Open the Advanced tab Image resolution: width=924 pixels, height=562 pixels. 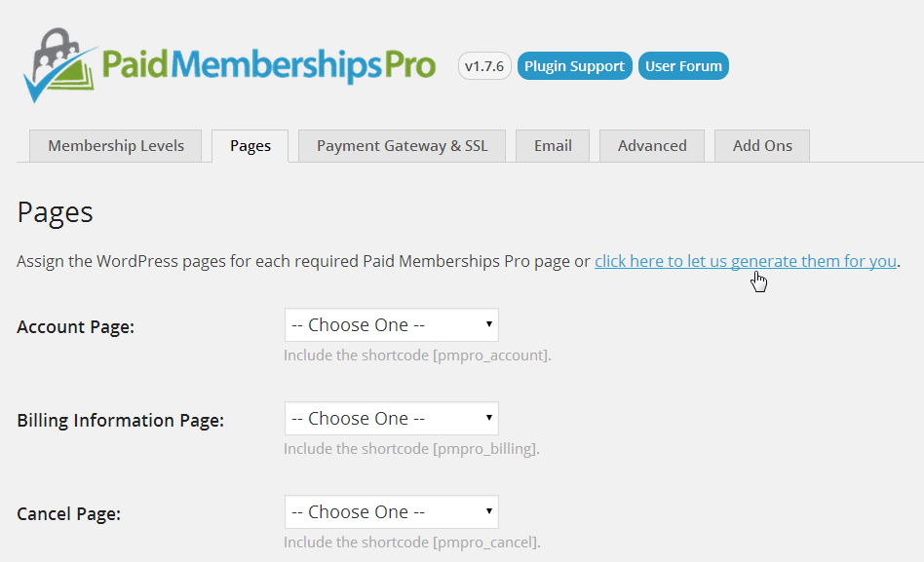click(651, 145)
